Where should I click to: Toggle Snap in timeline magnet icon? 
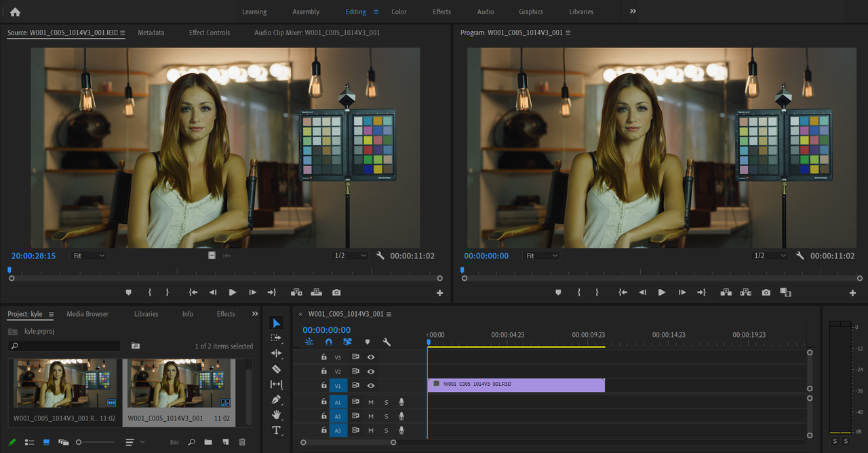tap(329, 342)
